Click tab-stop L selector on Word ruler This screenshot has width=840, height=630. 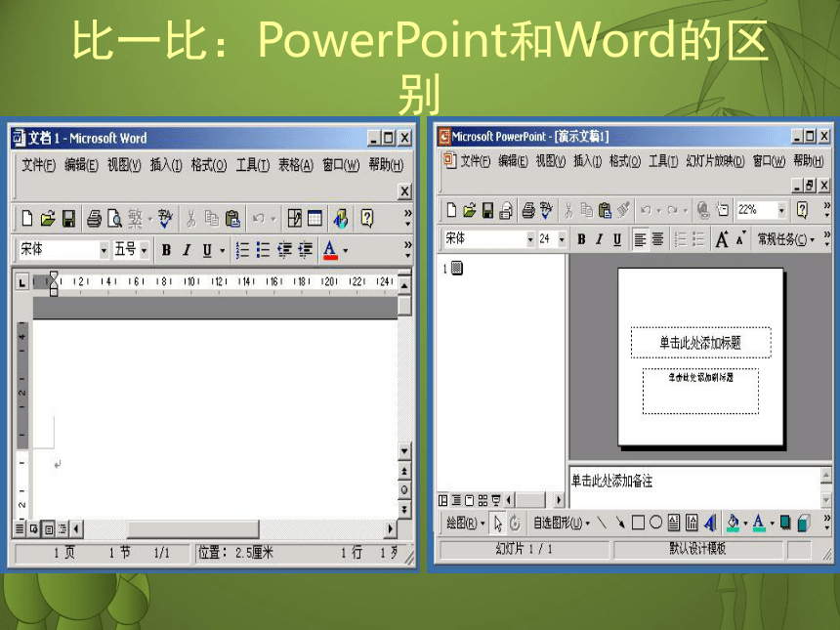pos(21,281)
